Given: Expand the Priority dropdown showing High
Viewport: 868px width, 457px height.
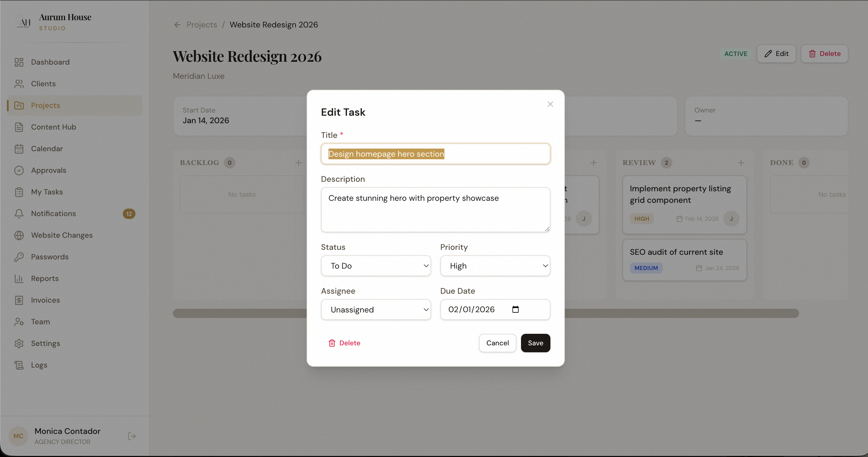Looking at the screenshot, I should (x=495, y=266).
